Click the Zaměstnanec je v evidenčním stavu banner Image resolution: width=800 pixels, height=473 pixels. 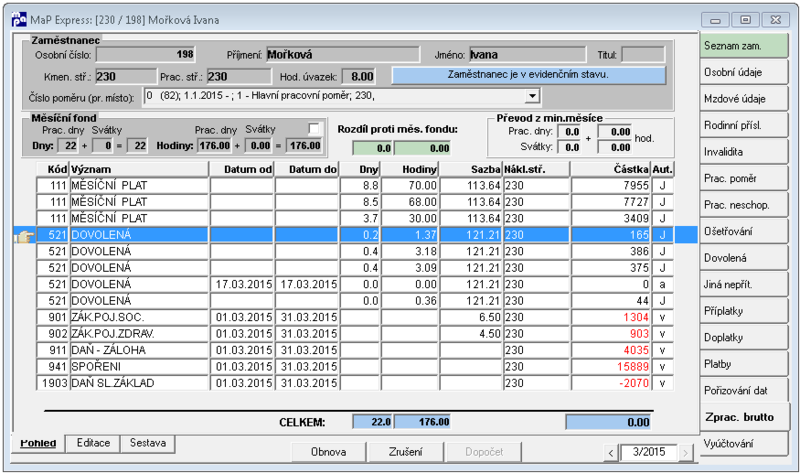529,75
